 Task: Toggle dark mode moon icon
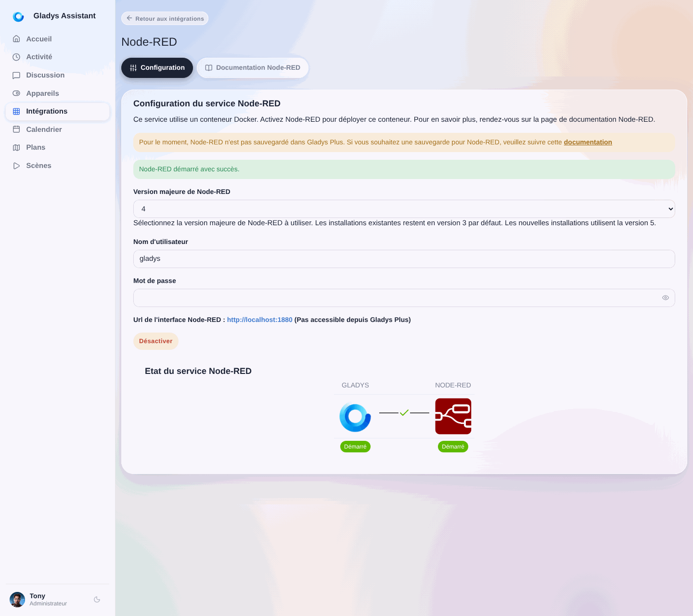[x=97, y=600]
